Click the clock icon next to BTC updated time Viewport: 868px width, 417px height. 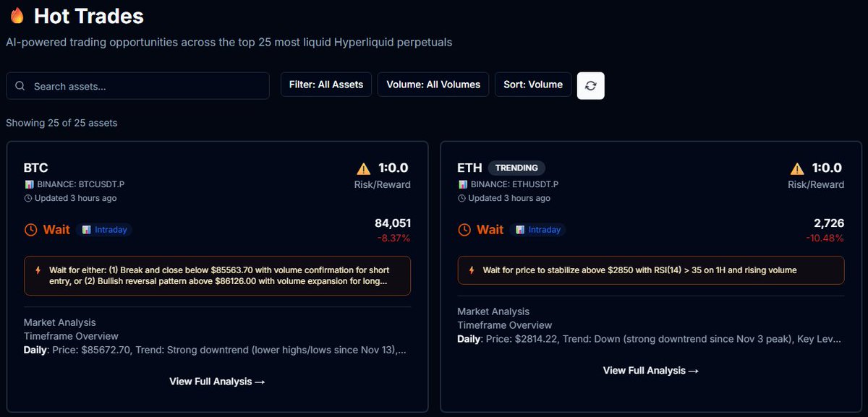pyautogui.click(x=28, y=198)
